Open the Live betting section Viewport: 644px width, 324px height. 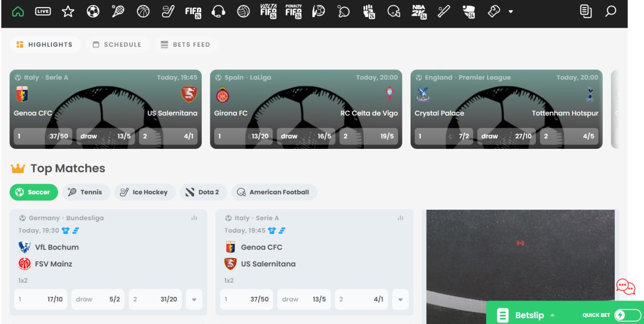pos(43,11)
